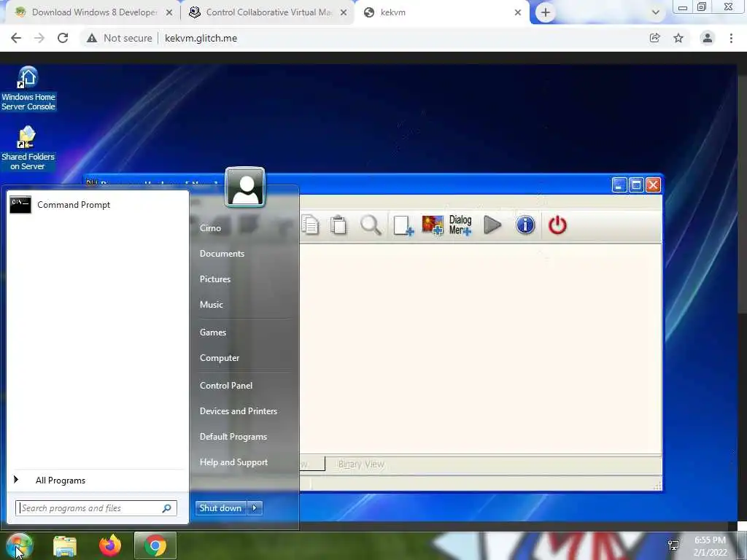Open Shared Folders on Server desktop icon
The image size is (747, 560).
click(28, 148)
